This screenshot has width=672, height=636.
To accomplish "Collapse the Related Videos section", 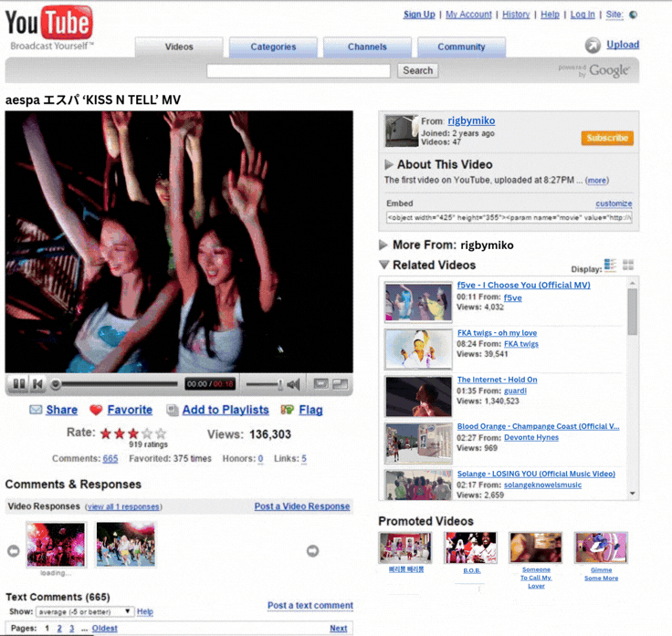I will click(x=384, y=266).
